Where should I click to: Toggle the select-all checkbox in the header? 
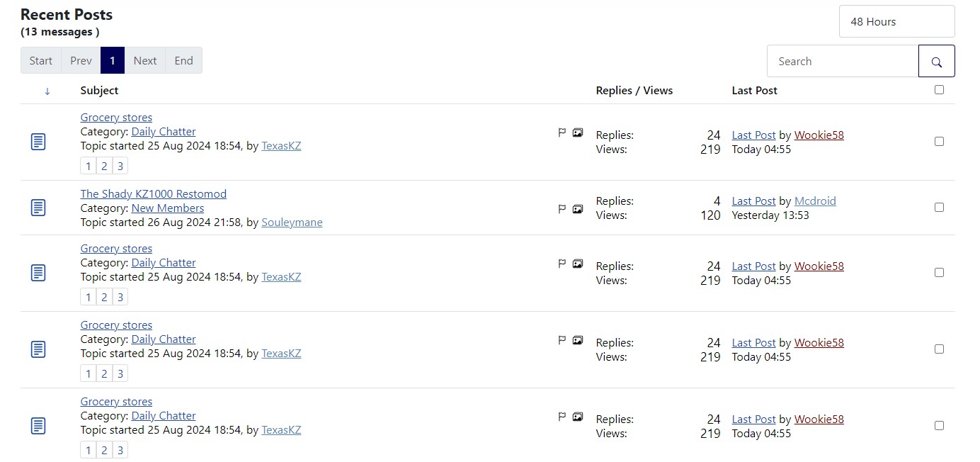point(939,90)
